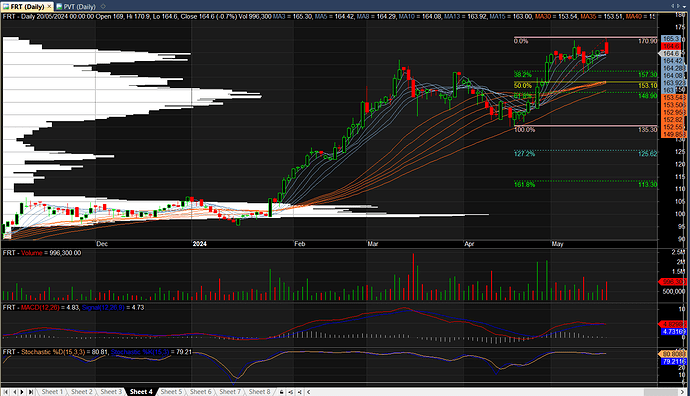690x396 pixels.
Task: Switch to the FRT (Daily) chart tab
Action: tap(27, 7)
